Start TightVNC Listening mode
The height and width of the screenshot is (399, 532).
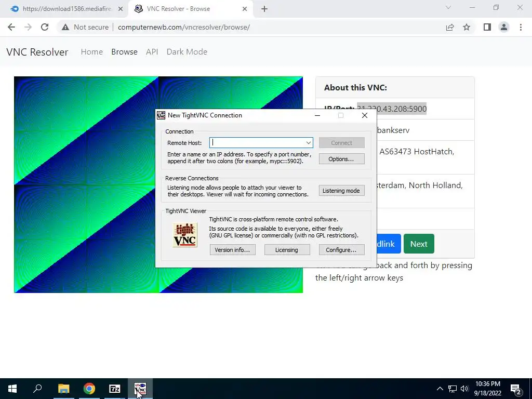pos(341,191)
